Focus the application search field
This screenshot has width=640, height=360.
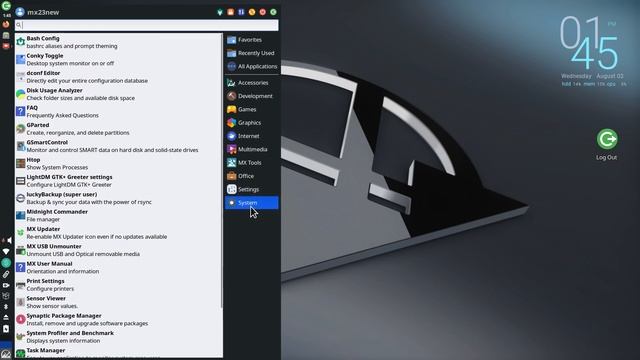[x=147, y=25]
